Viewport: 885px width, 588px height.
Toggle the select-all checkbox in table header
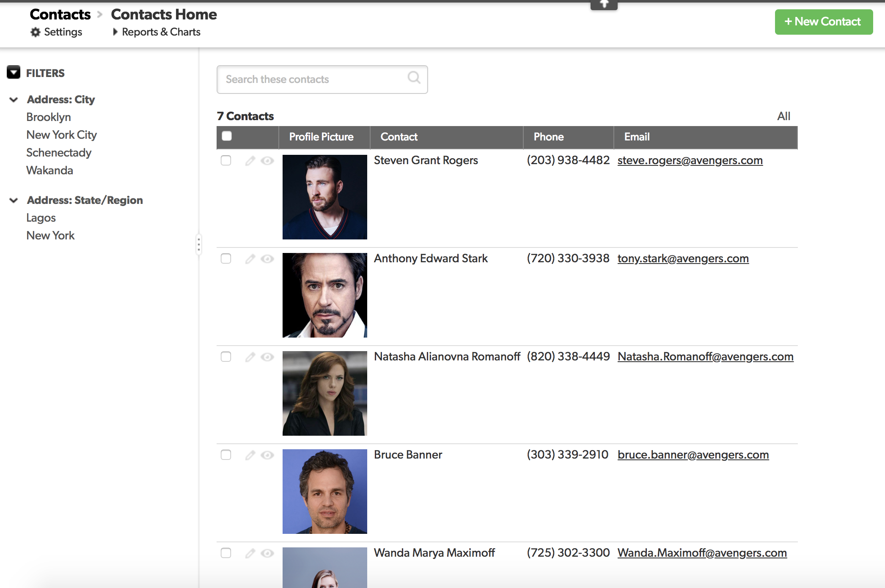coord(227,136)
